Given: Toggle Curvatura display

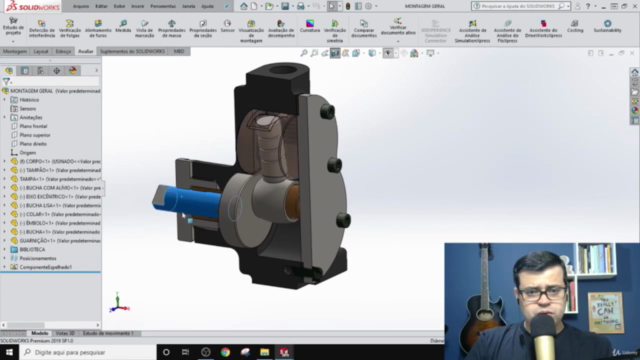Looking at the screenshot, I should pos(310,26).
